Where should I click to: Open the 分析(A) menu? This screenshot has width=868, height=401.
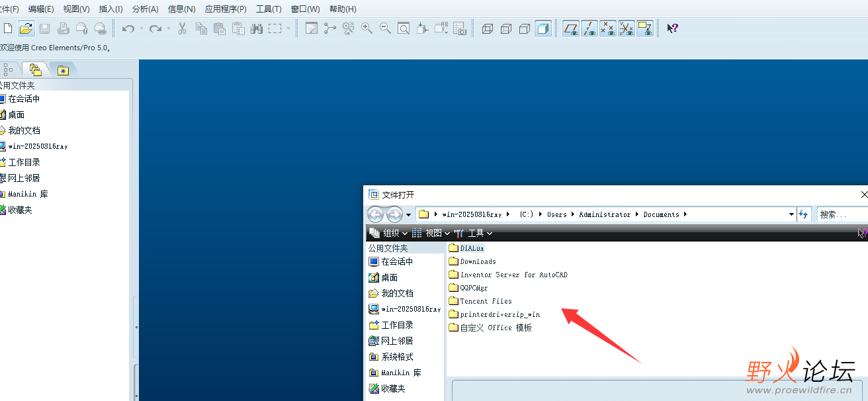[146, 9]
